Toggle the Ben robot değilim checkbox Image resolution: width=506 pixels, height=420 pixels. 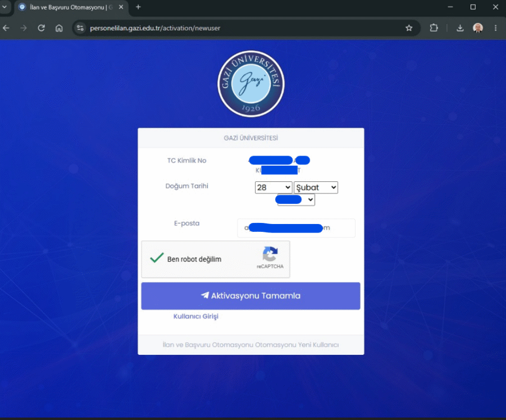click(x=157, y=258)
